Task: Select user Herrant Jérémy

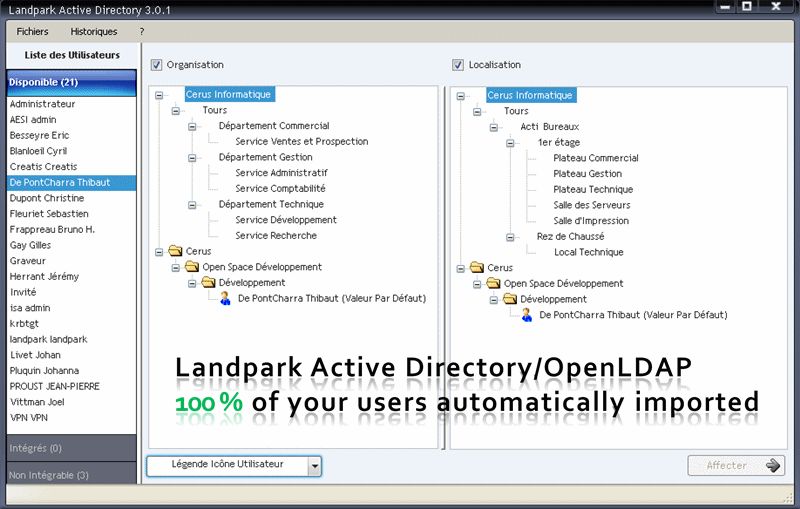Action: pos(44,276)
